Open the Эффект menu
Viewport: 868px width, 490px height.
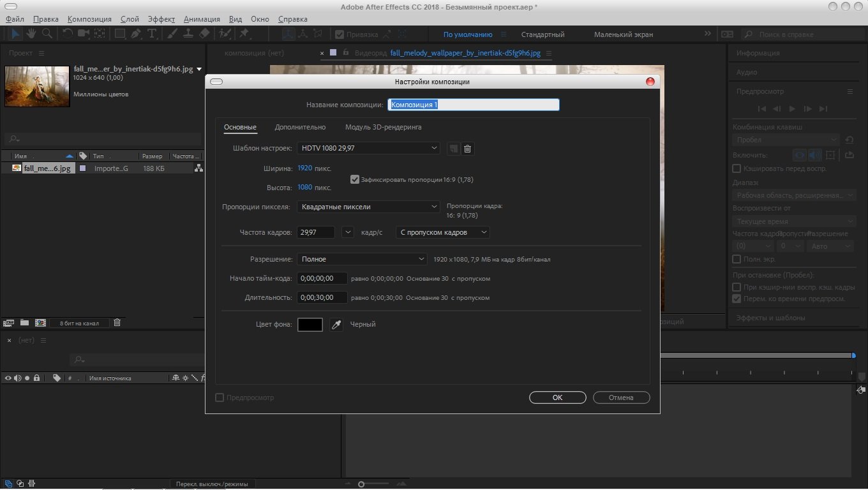tap(161, 19)
